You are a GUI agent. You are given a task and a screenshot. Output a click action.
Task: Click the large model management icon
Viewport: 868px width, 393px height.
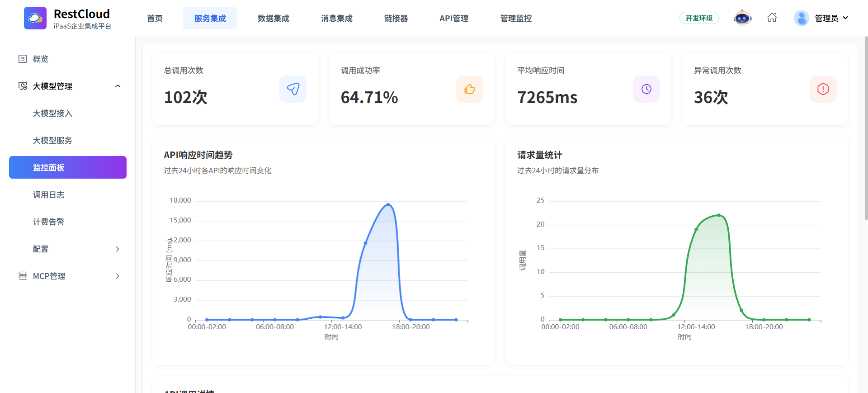(x=23, y=86)
